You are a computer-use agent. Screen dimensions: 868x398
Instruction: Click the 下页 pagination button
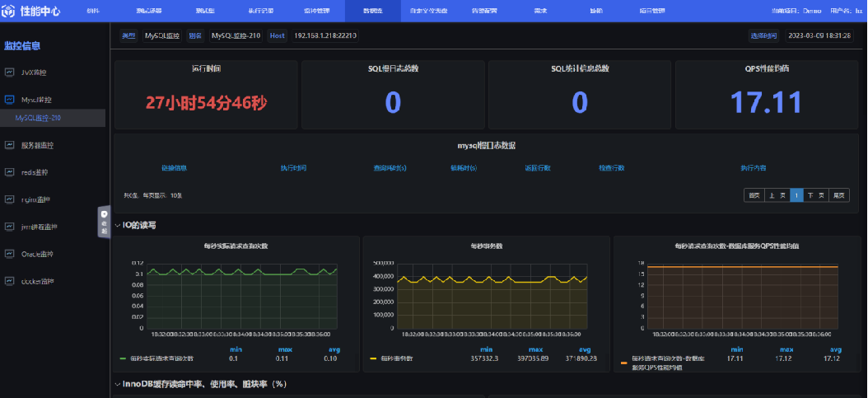click(x=816, y=194)
